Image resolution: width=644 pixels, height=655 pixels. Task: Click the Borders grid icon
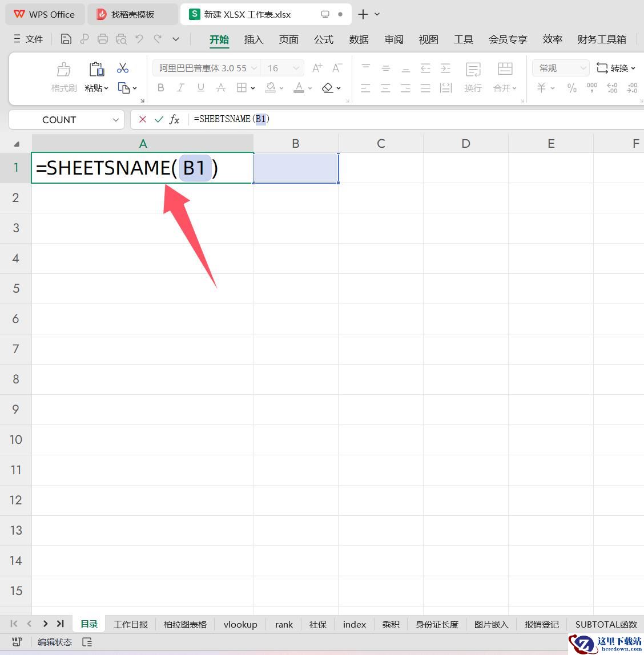coord(241,88)
